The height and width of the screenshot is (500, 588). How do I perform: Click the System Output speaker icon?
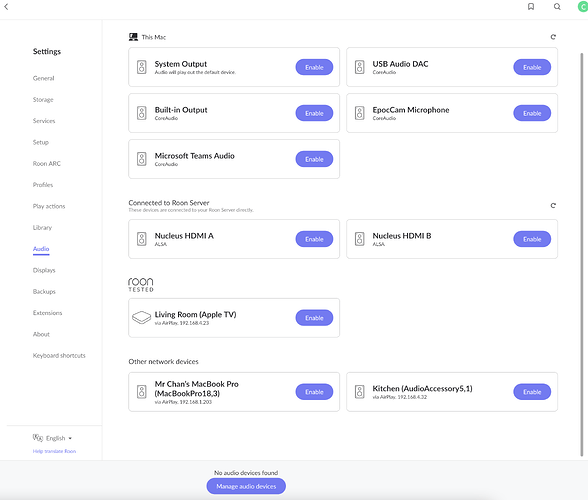pyautogui.click(x=142, y=67)
